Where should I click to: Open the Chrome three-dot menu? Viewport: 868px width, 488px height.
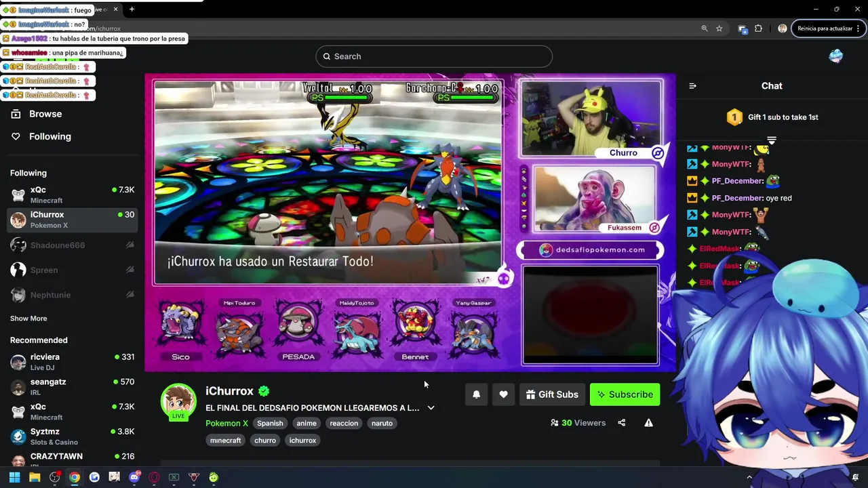click(858, 28)
